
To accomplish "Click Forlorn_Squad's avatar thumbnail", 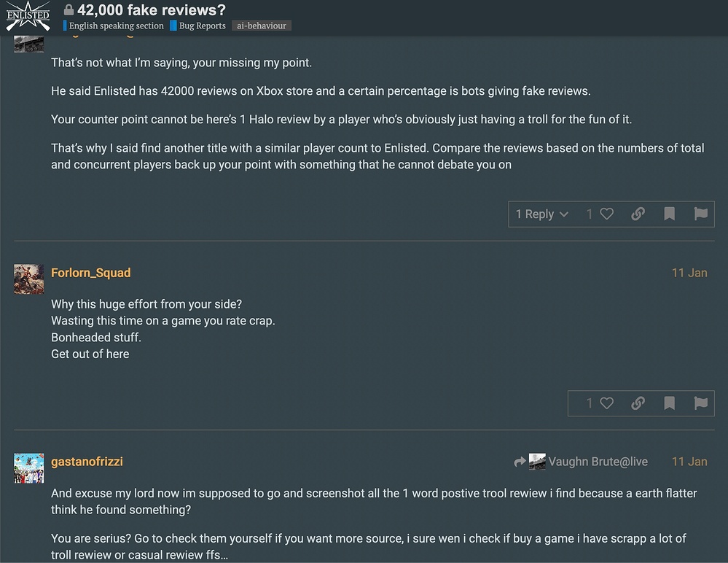I will point(29,279).
